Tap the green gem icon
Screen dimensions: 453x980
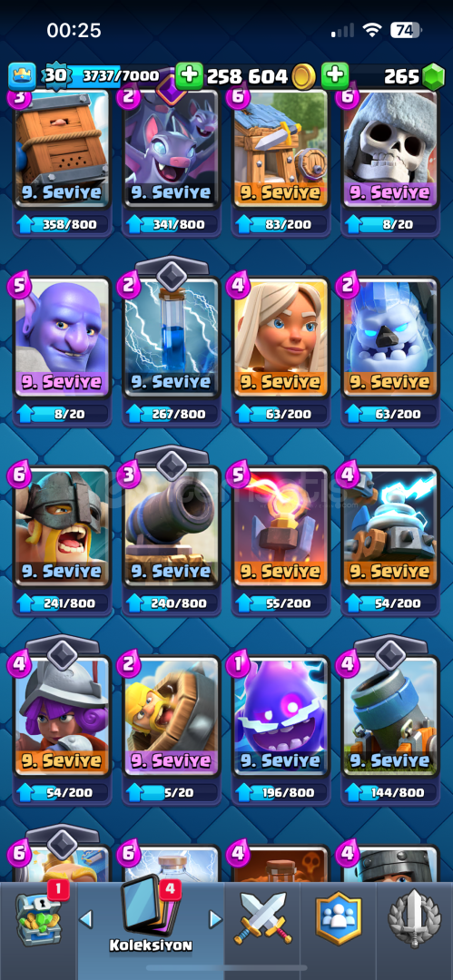click(x=432, y=76)
